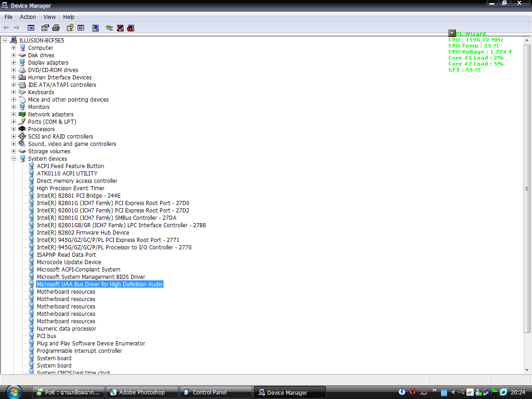The height and width of the screenshot is (399, 532).
Task: Select the Monitors category
Action: pyautogui.click(x=39, y=107)
